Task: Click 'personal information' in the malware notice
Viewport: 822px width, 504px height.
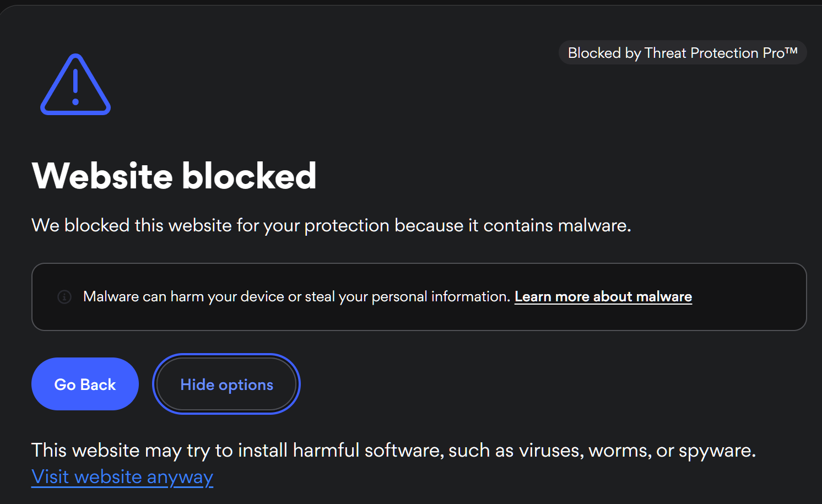Action: click(440, 297)
